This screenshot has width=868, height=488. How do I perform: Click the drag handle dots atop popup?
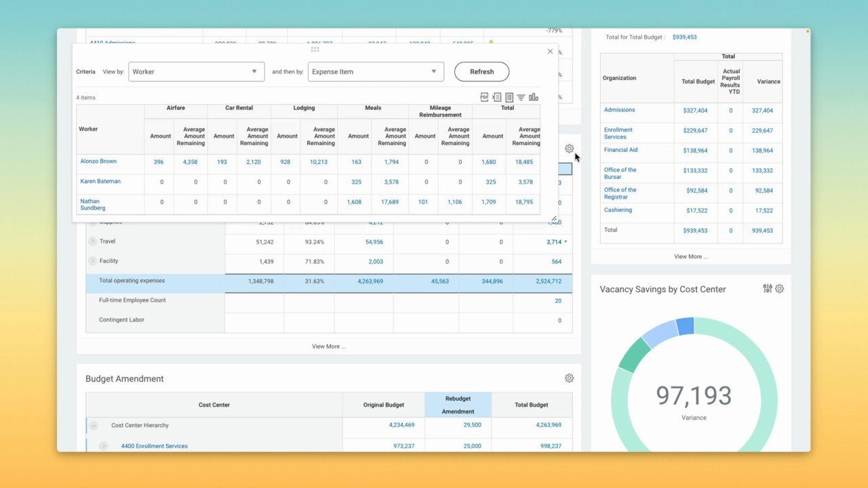(x=315, y=49)
